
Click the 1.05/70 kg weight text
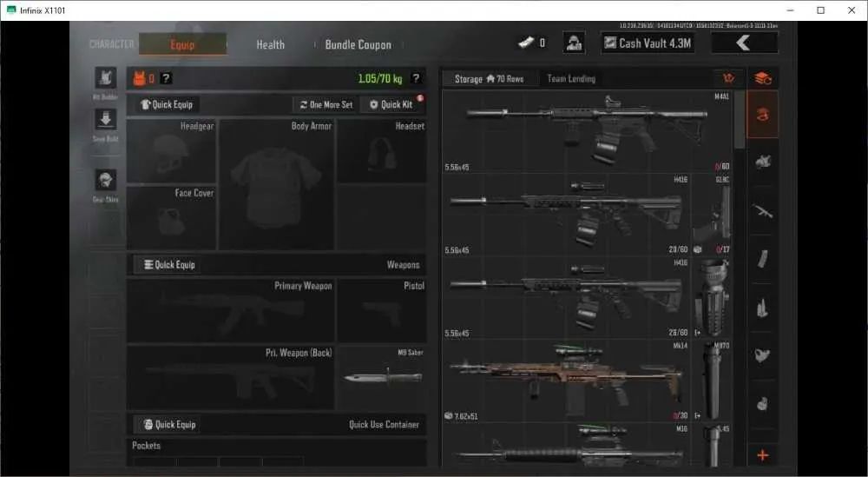pyautogui.click(x=380, y=79)
